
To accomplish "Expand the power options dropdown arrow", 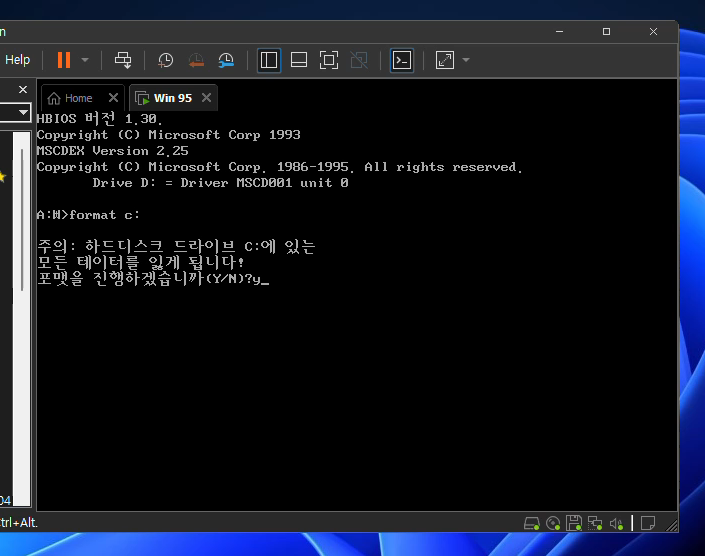I will (x=85, y=60).
